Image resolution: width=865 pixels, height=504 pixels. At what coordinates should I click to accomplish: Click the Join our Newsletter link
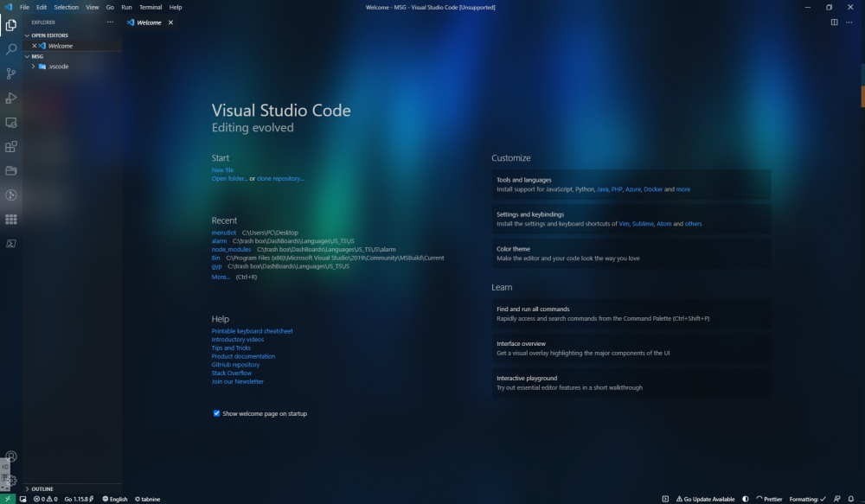pos(237,381)
